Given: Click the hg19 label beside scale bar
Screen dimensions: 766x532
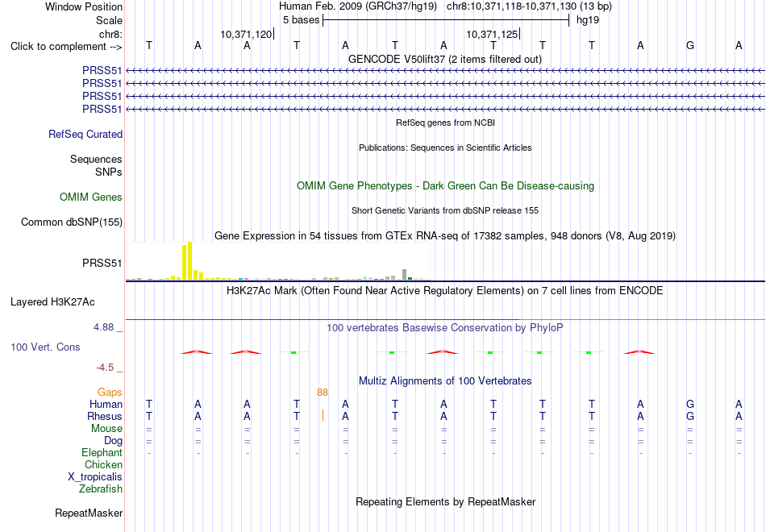Looking at the screenshot, I should (x=588, y=20).
